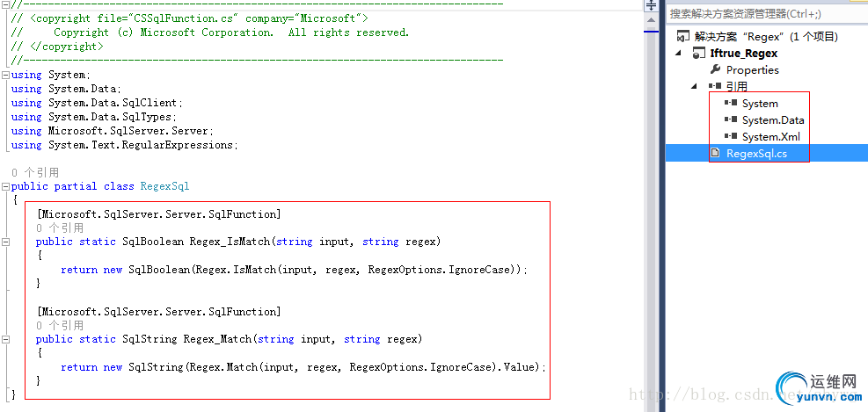Viewport: 868px width, 412px height.
Task: Click the RegexSql class name in code
Action: [x=164, y=186]
